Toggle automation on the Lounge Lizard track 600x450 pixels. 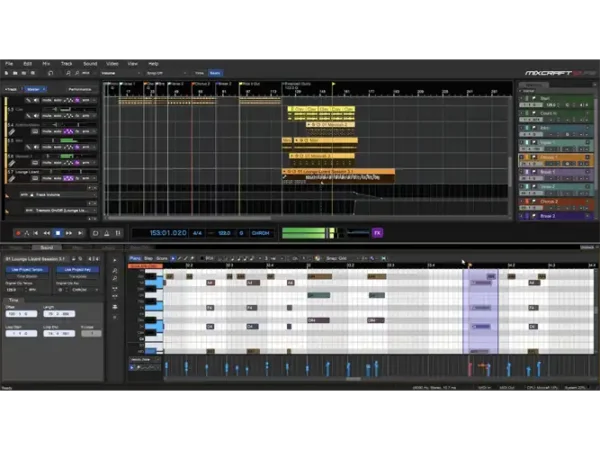[x=68, y=178]
